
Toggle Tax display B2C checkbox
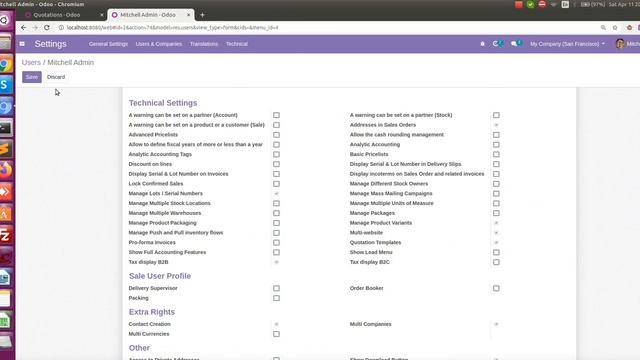click(x=496, y=262)
